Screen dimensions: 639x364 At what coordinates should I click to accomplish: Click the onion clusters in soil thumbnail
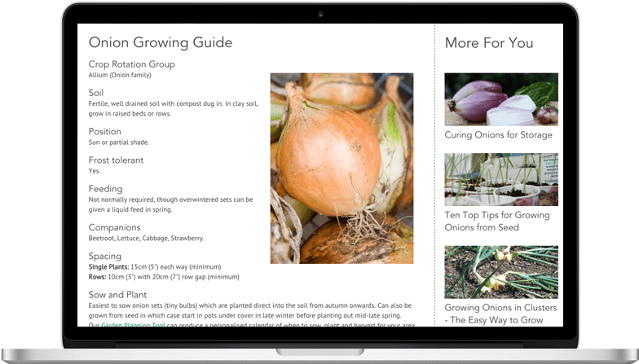500,271
